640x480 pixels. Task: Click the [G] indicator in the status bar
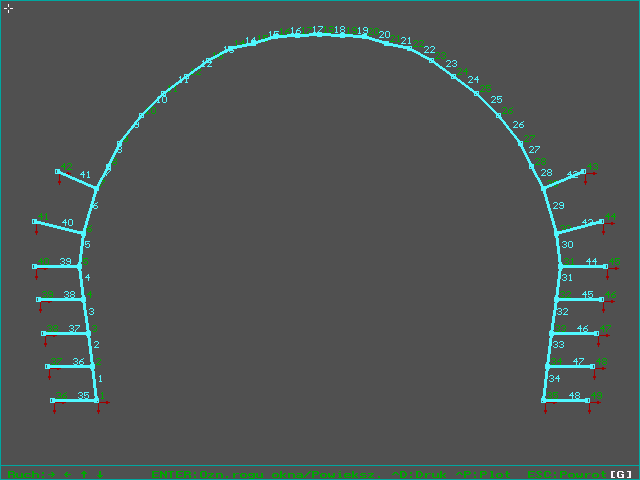click(x=622, y=474)
